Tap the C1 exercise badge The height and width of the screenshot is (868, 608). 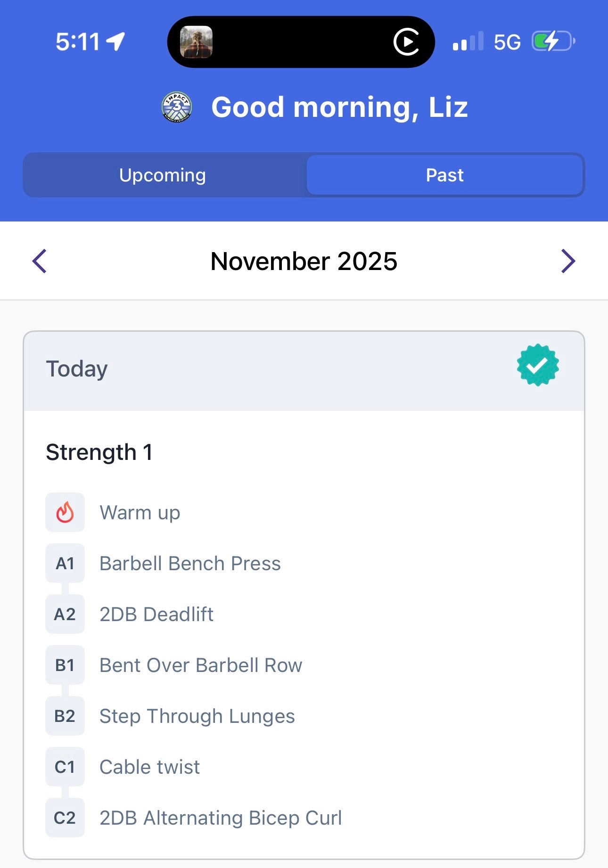pos(65,767)
